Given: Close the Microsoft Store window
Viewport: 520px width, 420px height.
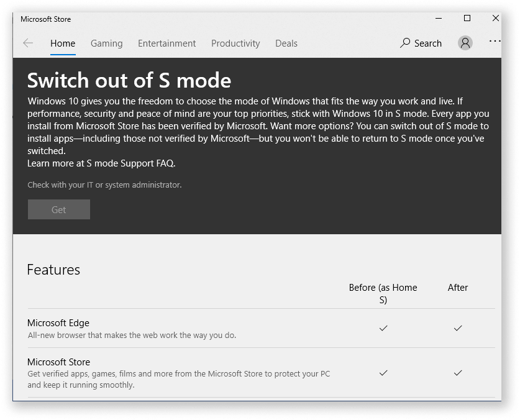Looking at the screenshot, I should [495, 18].
